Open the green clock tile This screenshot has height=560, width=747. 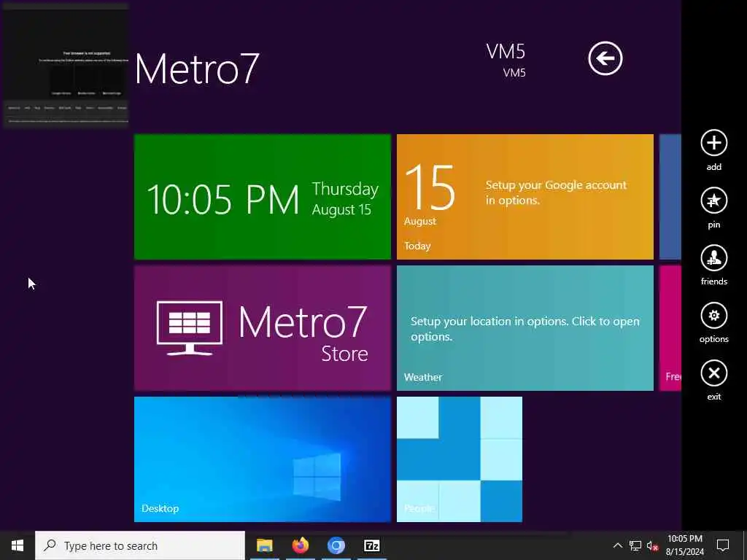point(263,197)
